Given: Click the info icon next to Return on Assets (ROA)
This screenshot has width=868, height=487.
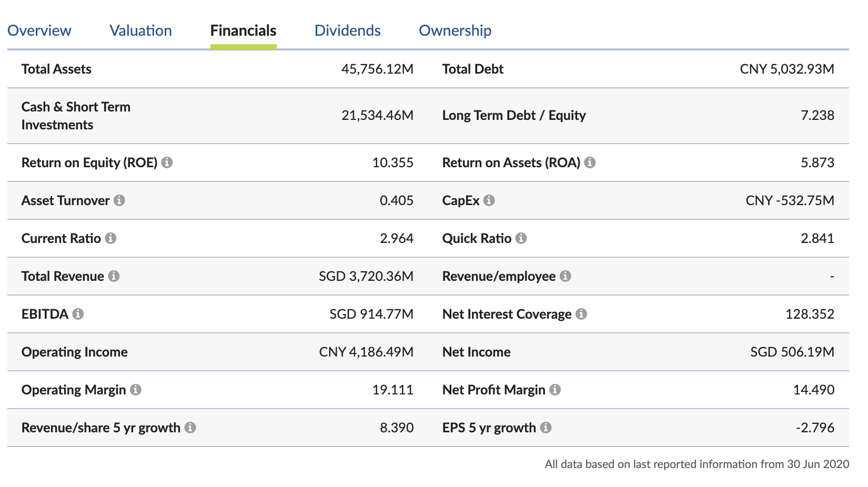Looking at the screenshot, I should click(590, 163).
